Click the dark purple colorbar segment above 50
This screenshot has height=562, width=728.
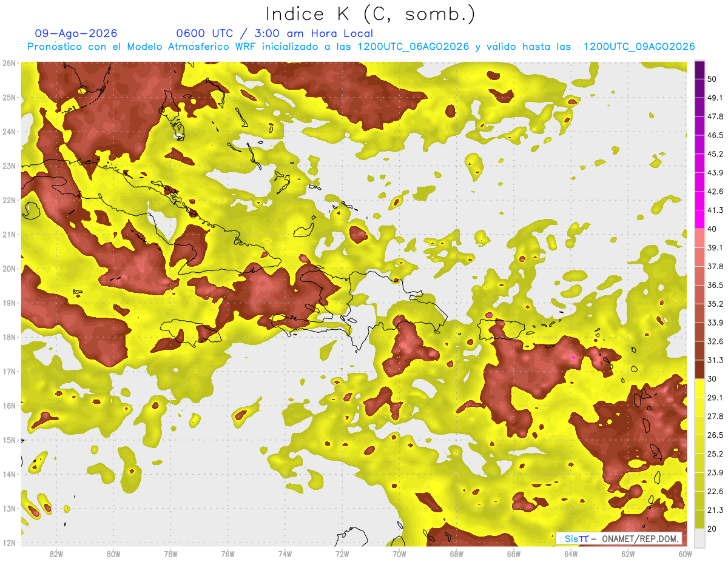[x=699, y=70]
